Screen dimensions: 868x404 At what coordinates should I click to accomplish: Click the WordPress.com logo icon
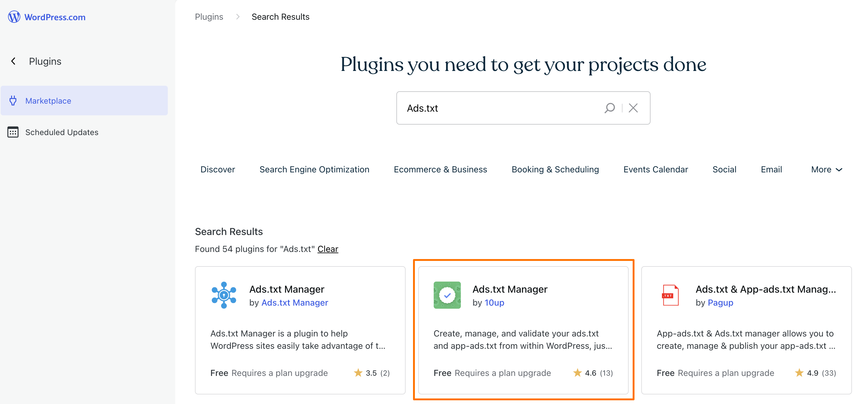[14, 17]
